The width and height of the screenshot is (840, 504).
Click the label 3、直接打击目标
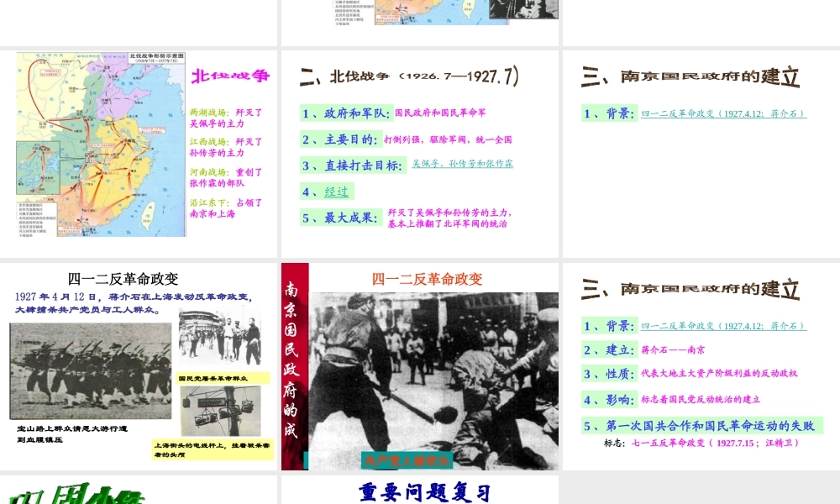352,165
